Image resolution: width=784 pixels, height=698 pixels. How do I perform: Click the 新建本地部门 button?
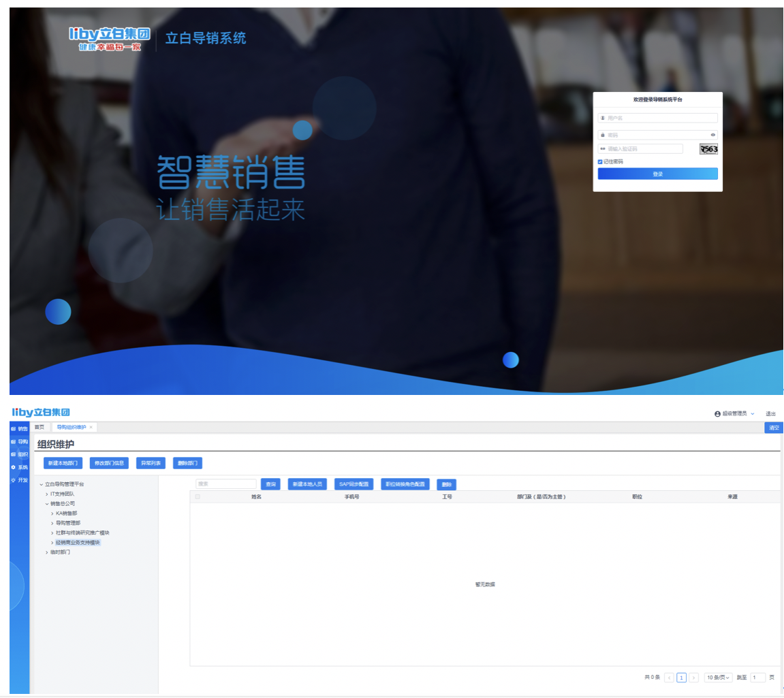63,464
